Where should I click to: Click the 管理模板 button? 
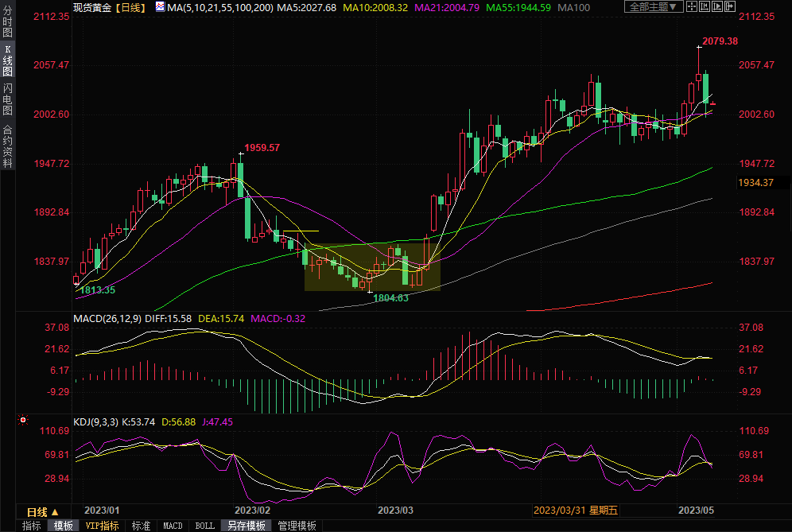[x=297, y=526]
